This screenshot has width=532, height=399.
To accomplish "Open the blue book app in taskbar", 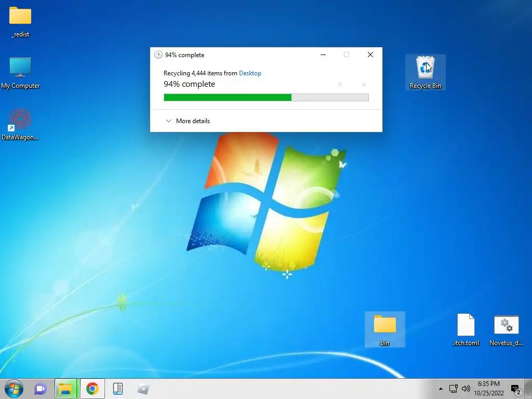I will click(x=118, y=389).
